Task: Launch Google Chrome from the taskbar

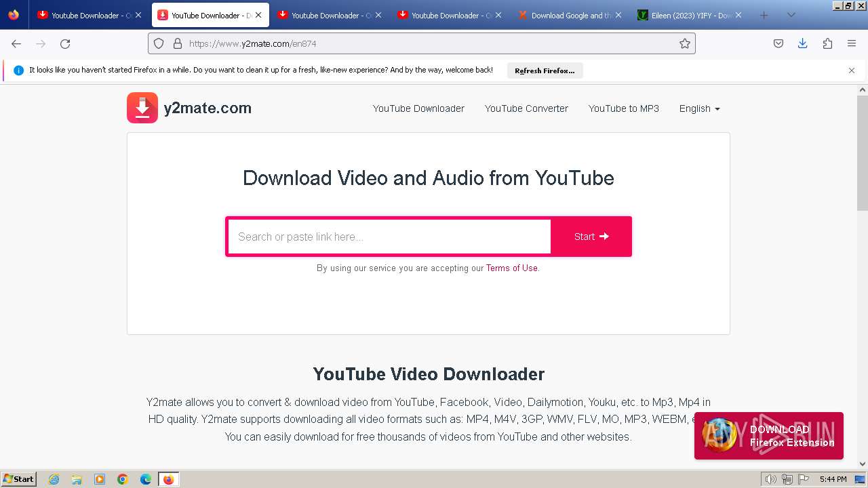Action: click(123, 479)
